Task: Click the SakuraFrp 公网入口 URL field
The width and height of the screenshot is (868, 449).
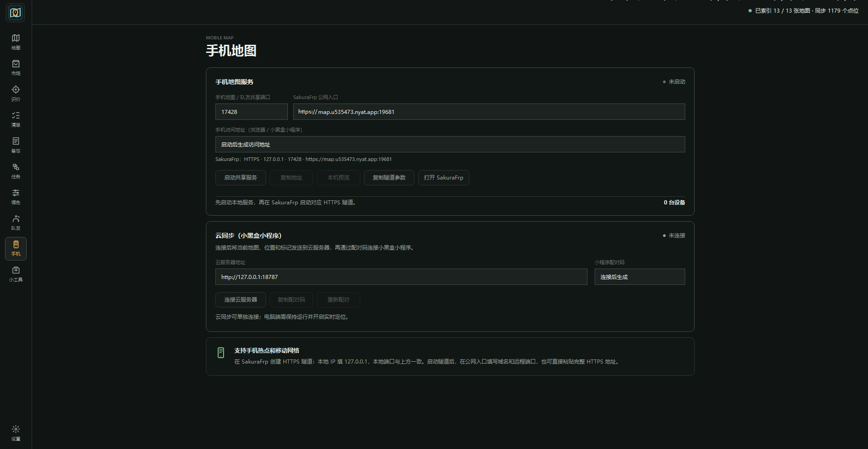Action: coord(489,112)
